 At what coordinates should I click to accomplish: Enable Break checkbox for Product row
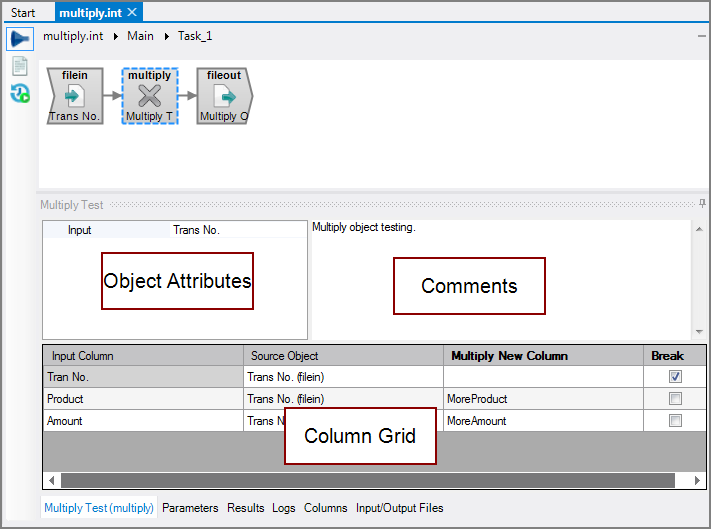coord(675,399)
